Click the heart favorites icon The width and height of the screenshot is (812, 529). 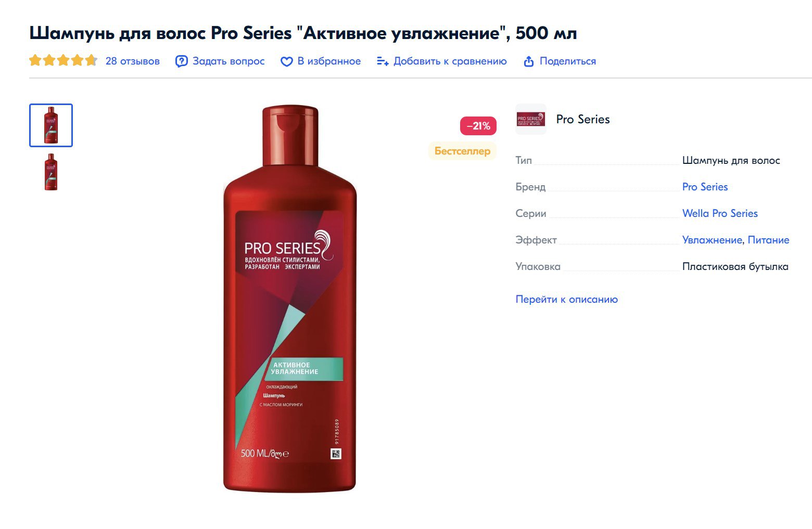tap(286, 61)
